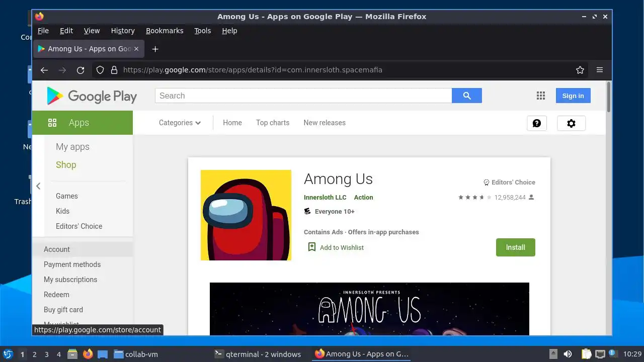
Task: Click the Home navigation link
Action: (x=232, y=123)
